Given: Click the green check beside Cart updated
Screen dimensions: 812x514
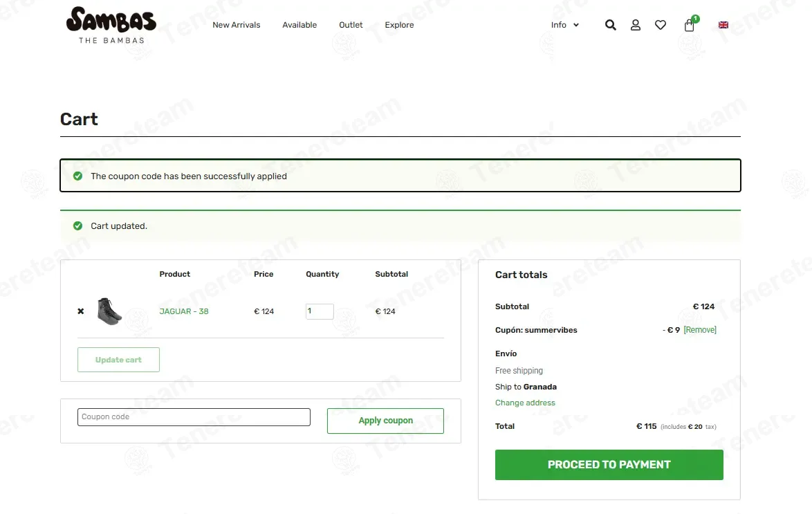Looking at the screenshot, I should tap(77, 226).
